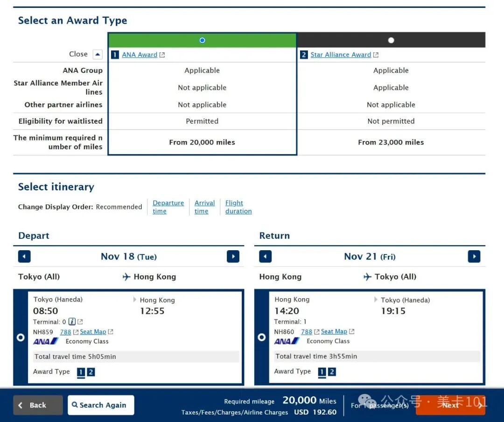This screenshot has width=504, height=422.
Task: Click Award Type 2 badge on NH860
Action: (332, 372)
